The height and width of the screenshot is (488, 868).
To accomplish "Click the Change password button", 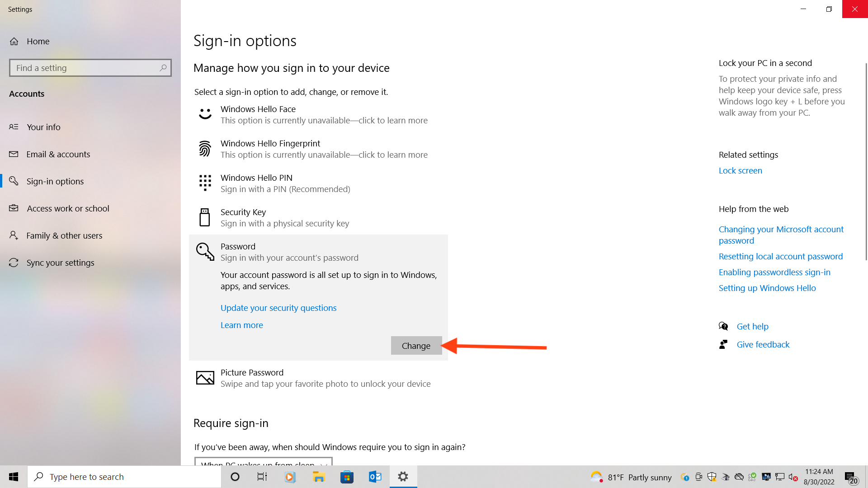I will click(416, 345).
